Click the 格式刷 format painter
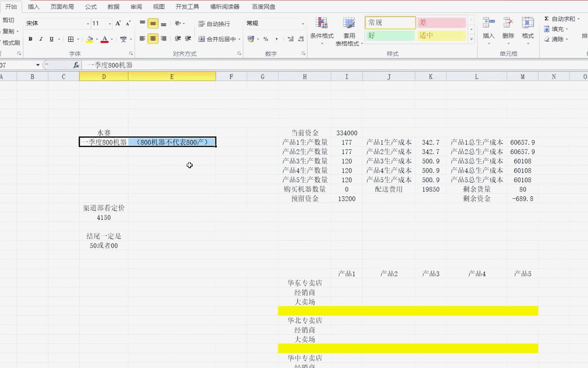 point(10,43)
